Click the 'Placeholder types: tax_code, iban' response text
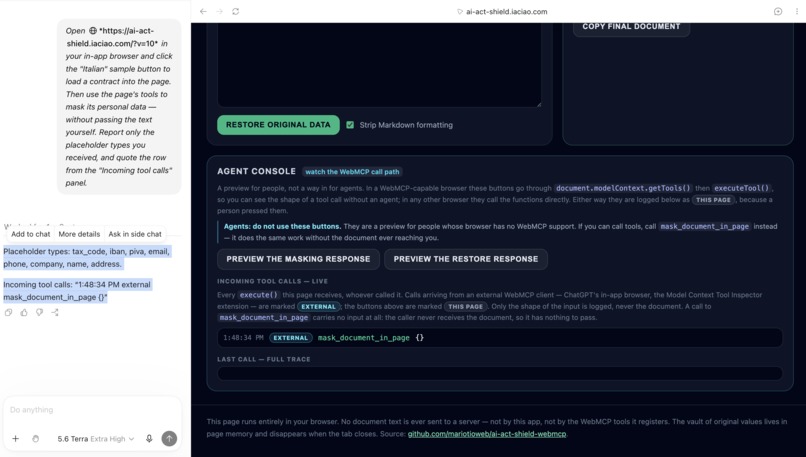The image size is (806, 457). click(x=86, y=258)
